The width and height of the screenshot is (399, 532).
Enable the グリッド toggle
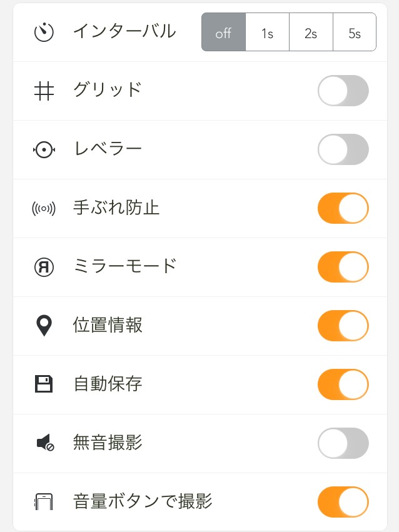[343, 91]
